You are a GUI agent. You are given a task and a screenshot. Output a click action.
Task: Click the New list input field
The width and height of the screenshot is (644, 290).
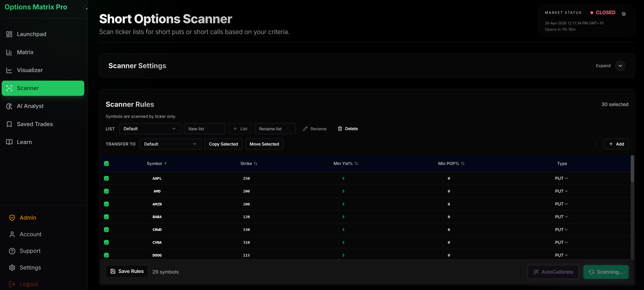coord(204,129)
